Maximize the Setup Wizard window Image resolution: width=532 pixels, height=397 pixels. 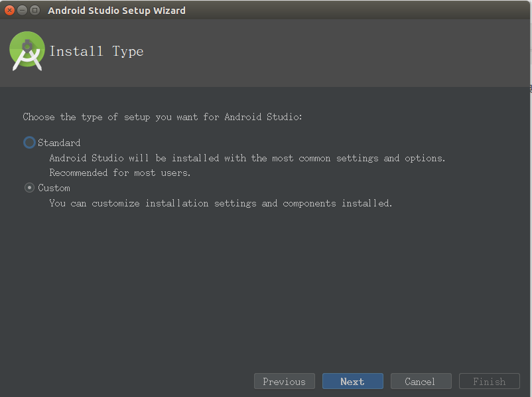pyautogui.click(x=34, y=10)
